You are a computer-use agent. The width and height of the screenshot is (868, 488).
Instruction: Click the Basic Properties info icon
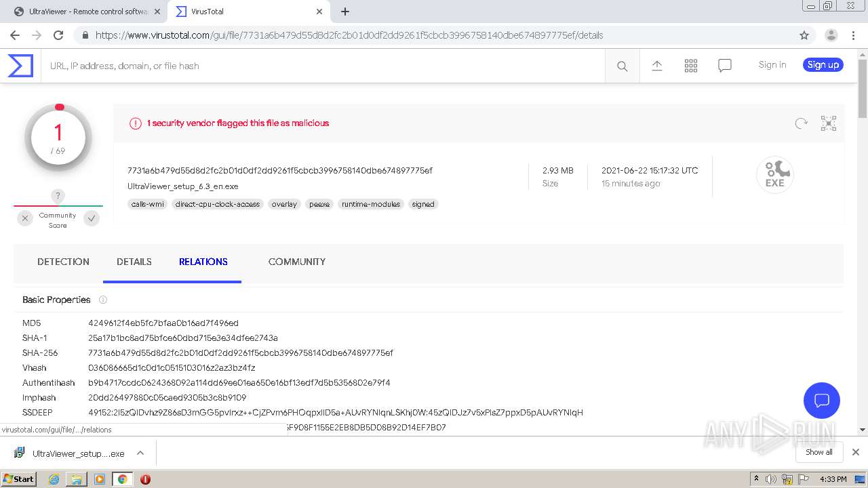(x=103, y=300)
